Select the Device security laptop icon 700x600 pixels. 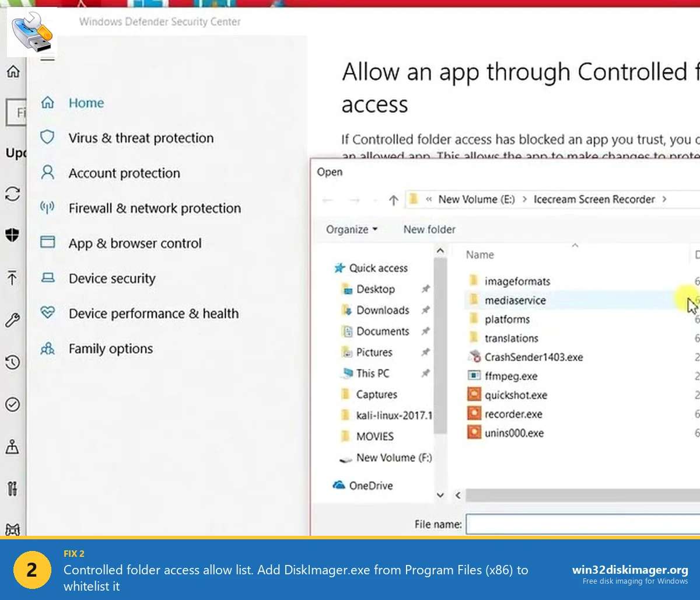(x=47, y=278)
